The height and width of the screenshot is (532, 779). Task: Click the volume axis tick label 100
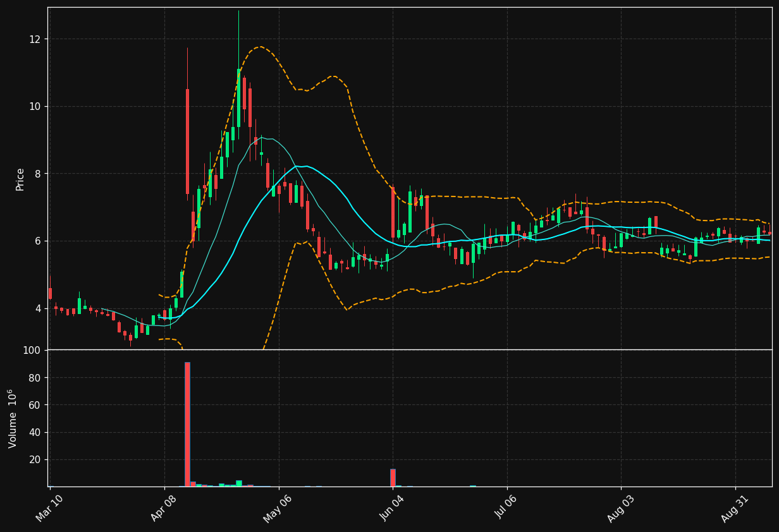[x=32, y=350]
